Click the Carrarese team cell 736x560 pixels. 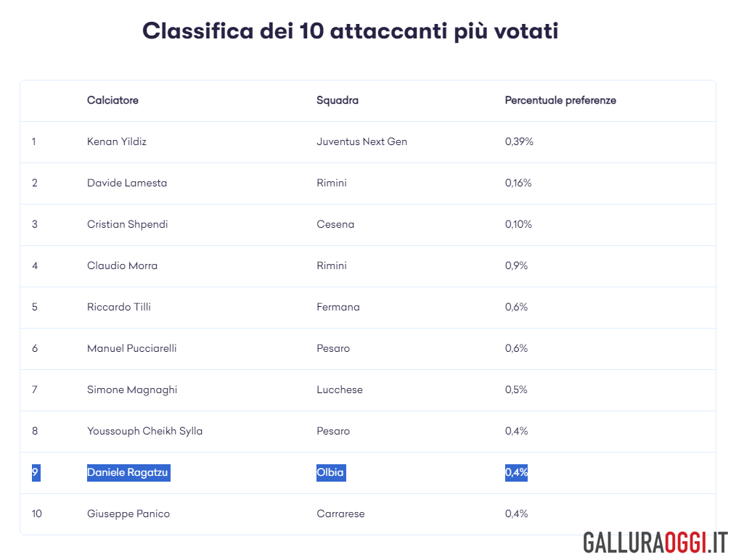click(x=340, y=514)
